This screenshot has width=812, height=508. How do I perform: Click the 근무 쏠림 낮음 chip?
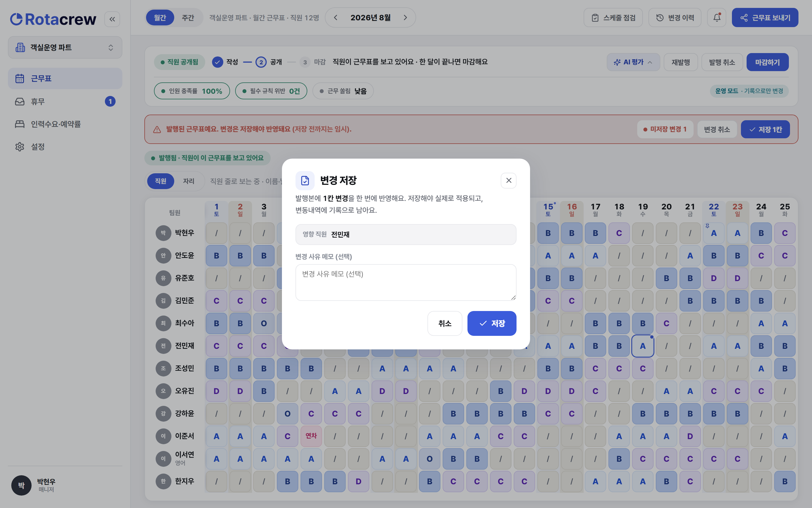343,91
